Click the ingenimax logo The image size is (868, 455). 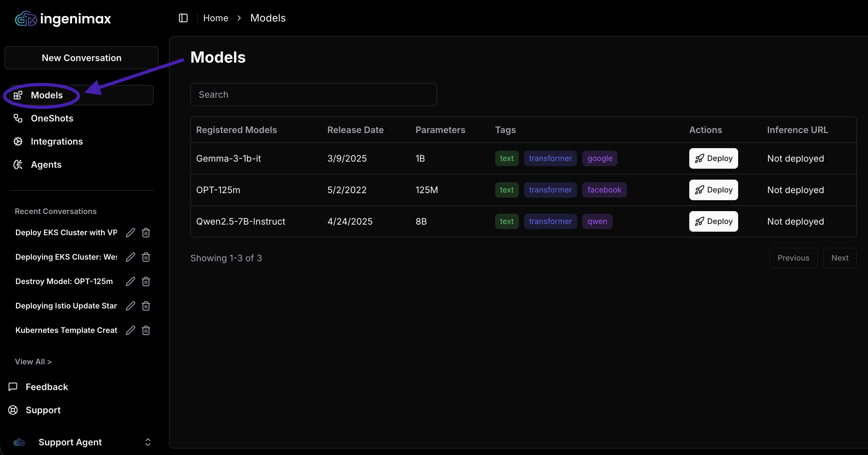coord(63,19)
